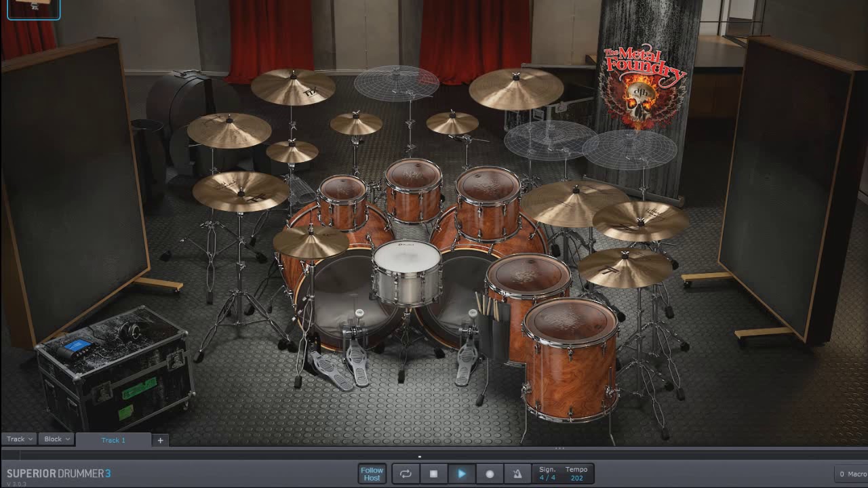Click the tempo value 202
Viewport: 868px width, 488px height.
[x=576, y=478]
